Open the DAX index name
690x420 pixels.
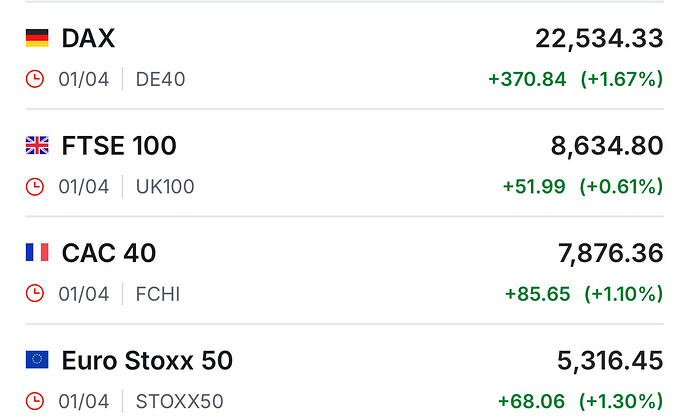coord(88,38)
